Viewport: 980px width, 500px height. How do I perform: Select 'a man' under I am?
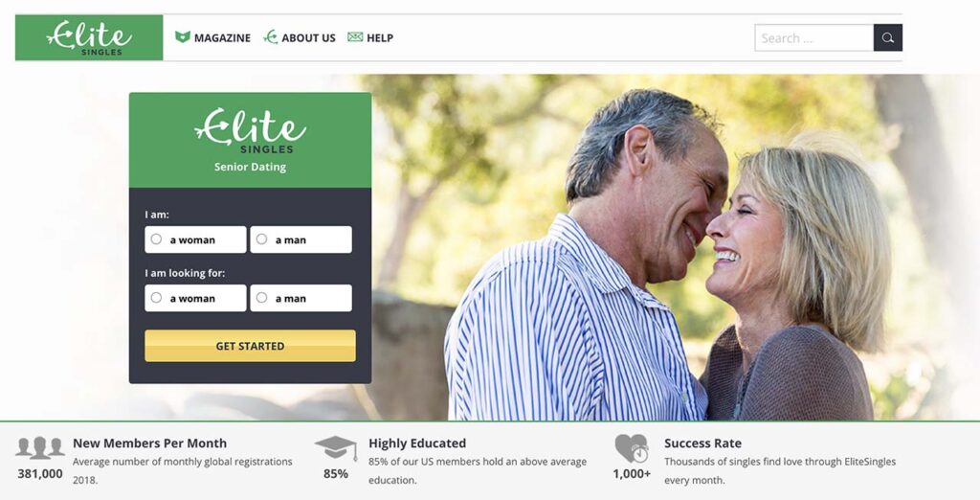coord(301,239)
